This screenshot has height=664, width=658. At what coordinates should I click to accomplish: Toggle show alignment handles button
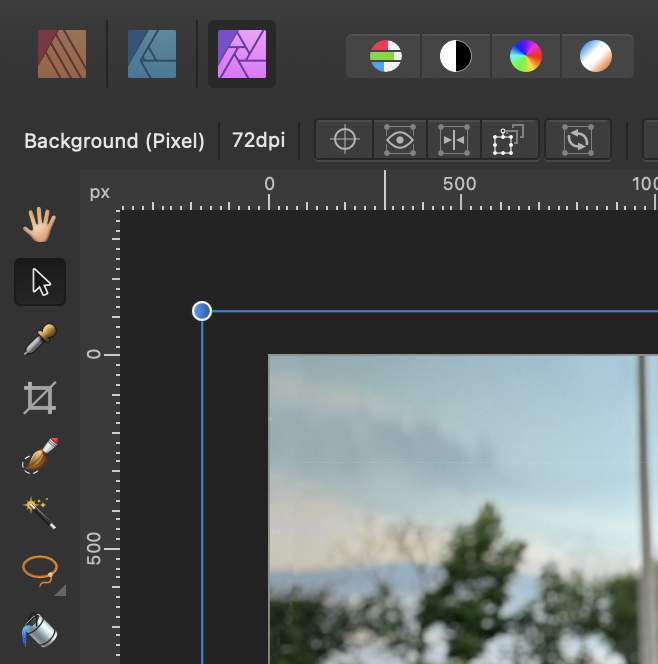click(x=454, y=139)
